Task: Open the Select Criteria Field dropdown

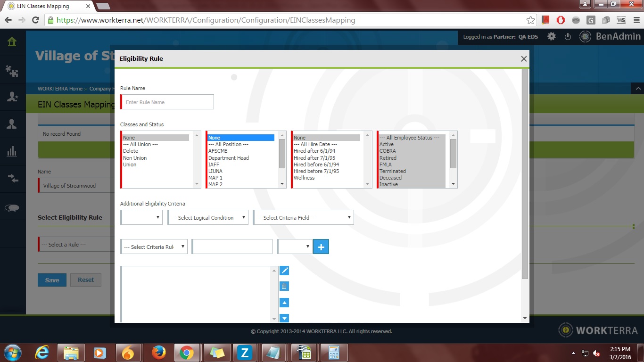Action: (303, 218)
